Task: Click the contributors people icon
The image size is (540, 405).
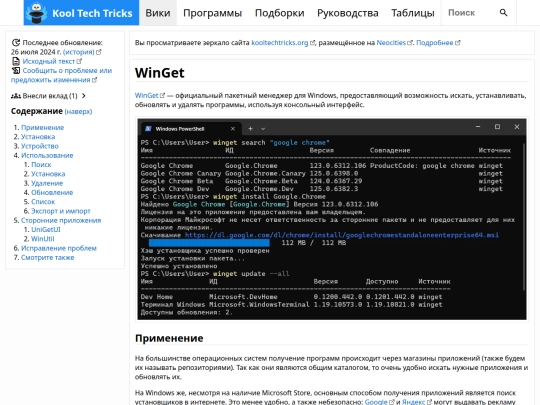Action: pos(15,96)
